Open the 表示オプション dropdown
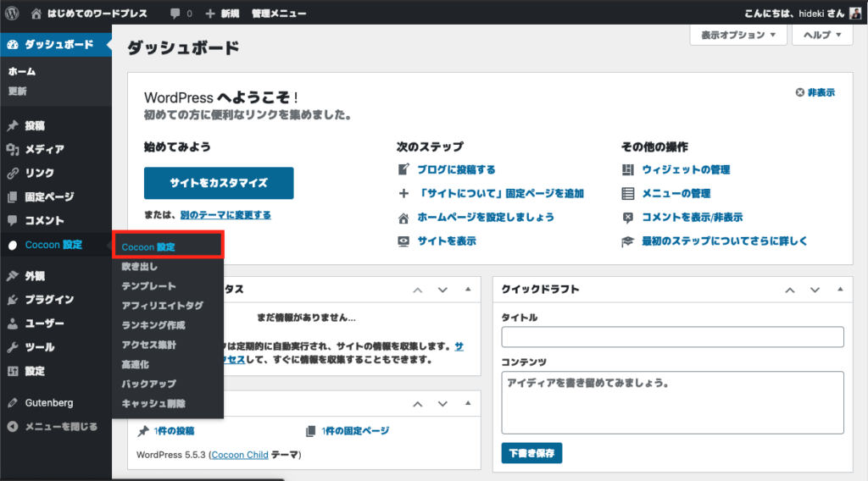 [738, 35]
